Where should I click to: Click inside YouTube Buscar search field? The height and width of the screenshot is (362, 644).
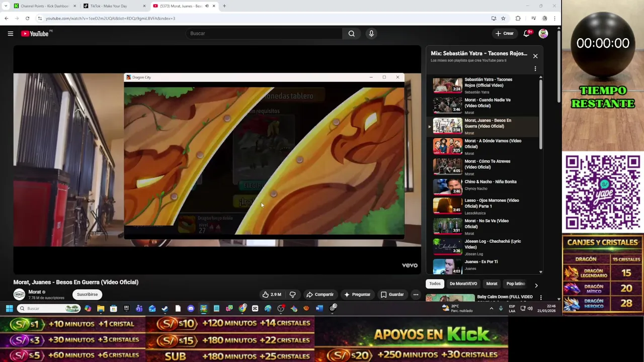pyautogui.click(x=264, y=34)
